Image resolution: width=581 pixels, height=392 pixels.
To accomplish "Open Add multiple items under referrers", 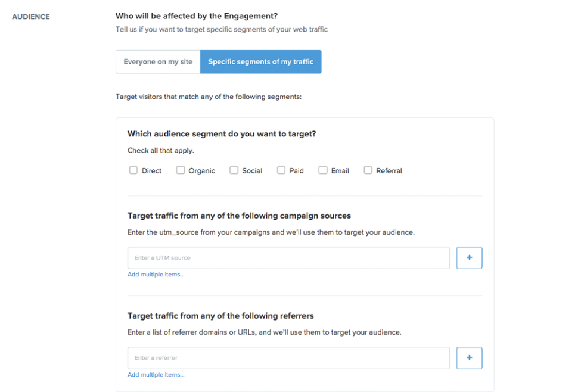I will [156, 374].
